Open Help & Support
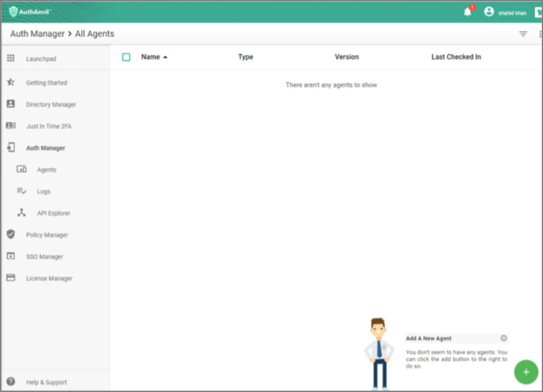 click(47, 383)
